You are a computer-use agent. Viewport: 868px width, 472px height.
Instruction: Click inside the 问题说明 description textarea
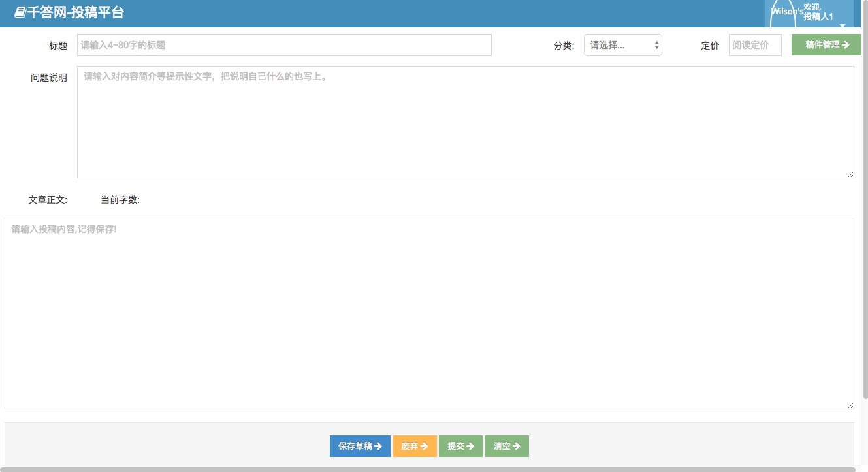tap(465, 121)
